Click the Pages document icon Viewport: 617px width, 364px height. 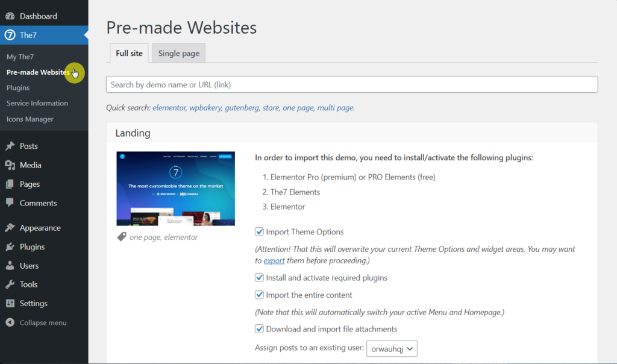point(10,184)
